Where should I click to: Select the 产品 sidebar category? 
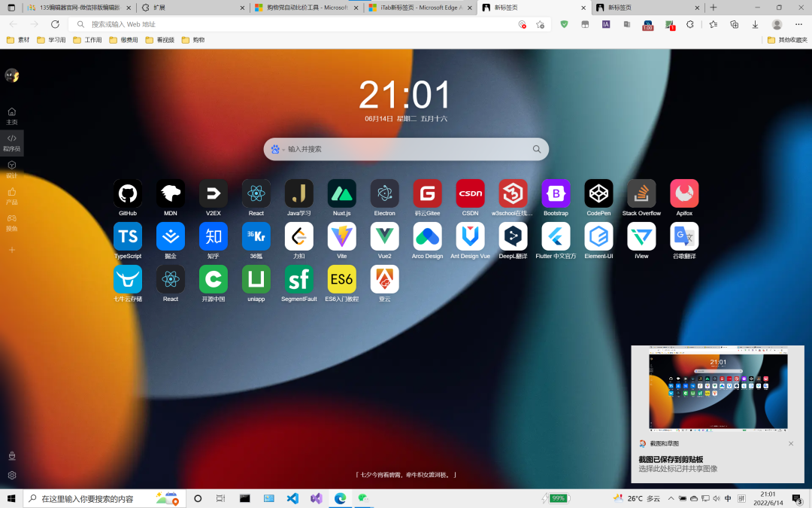pyautogui.click(x=12, y=196)
